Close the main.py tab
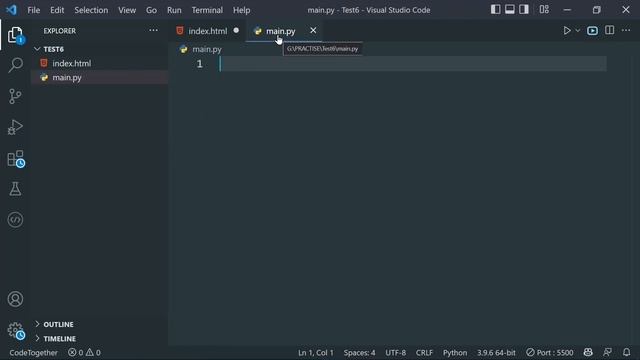Screen dimensions: 640x360 (313, 30)
